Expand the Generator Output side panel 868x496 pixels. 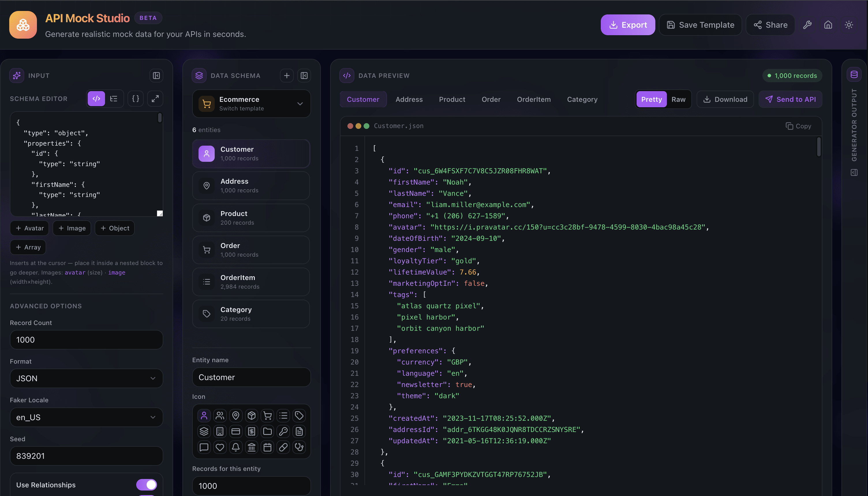[x=854, y=173]
